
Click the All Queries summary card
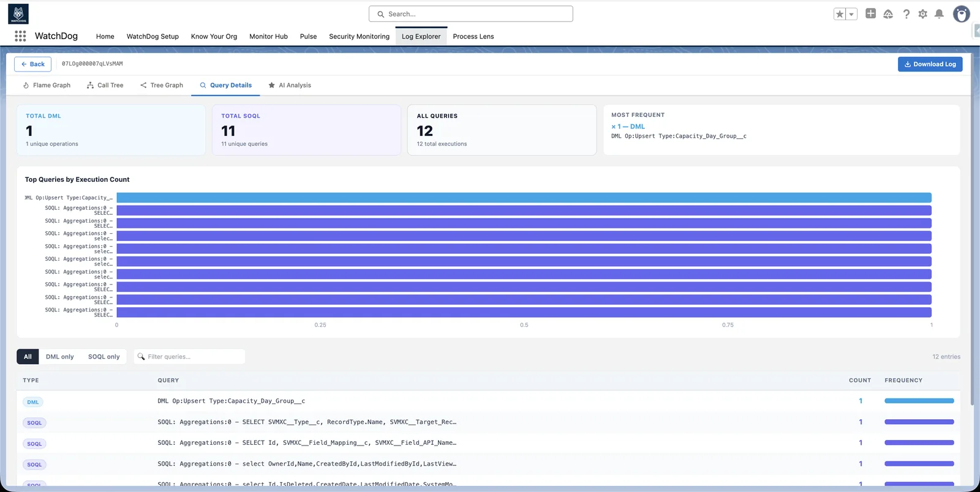click(502, 130)
